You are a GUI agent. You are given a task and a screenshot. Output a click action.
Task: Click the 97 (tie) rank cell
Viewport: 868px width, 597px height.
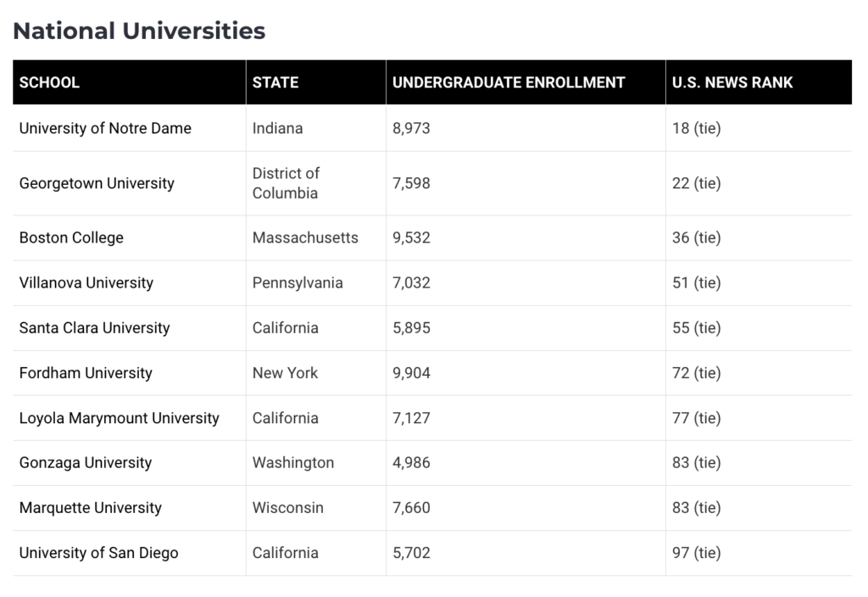[697, 553]
